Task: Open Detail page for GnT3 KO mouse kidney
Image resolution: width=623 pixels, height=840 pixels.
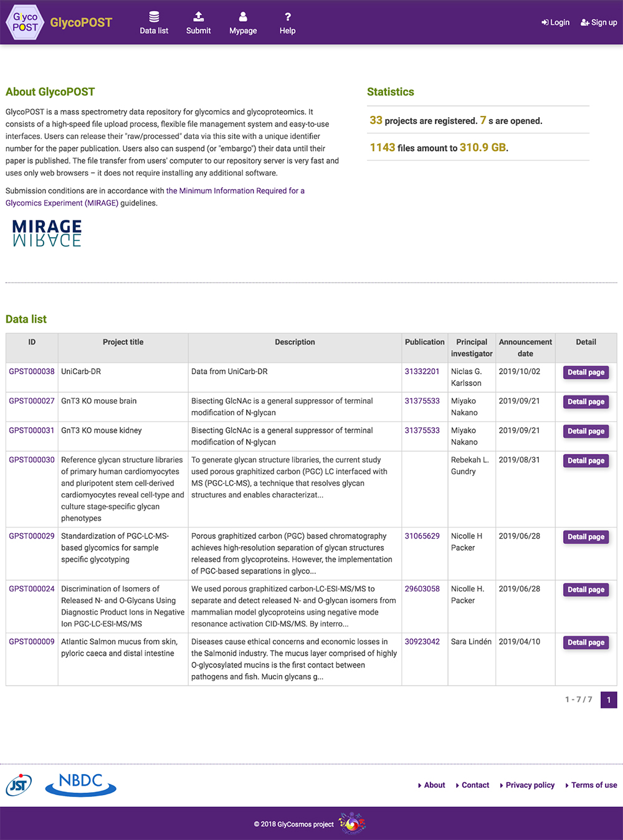Action: pos(586,431)
